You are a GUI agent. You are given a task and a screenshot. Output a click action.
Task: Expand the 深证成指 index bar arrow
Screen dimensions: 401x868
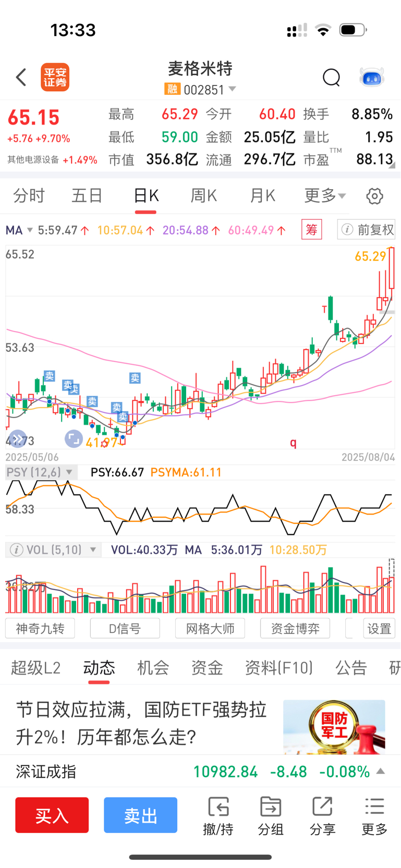[381, 771]
